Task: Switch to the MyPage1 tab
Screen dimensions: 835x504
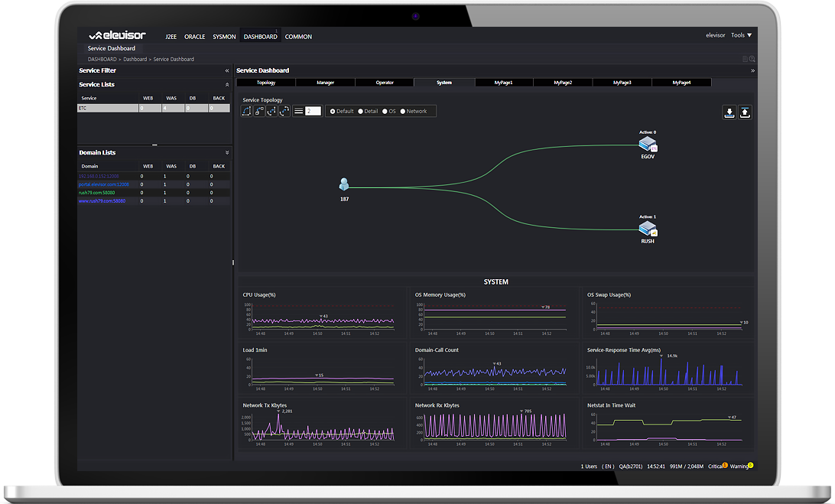Action: pyautogui.click(x=503, y=83)
